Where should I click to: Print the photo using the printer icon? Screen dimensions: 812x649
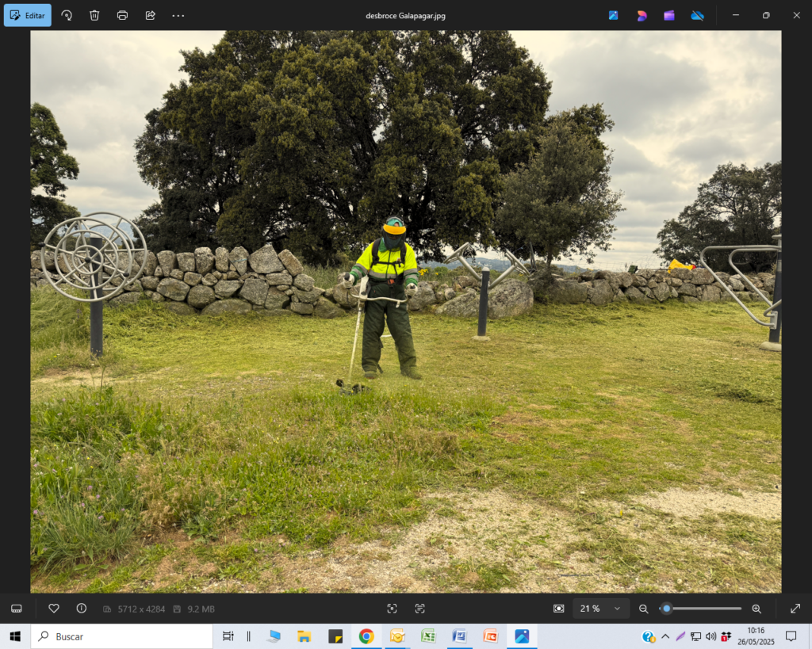click(x=122, y=16)
